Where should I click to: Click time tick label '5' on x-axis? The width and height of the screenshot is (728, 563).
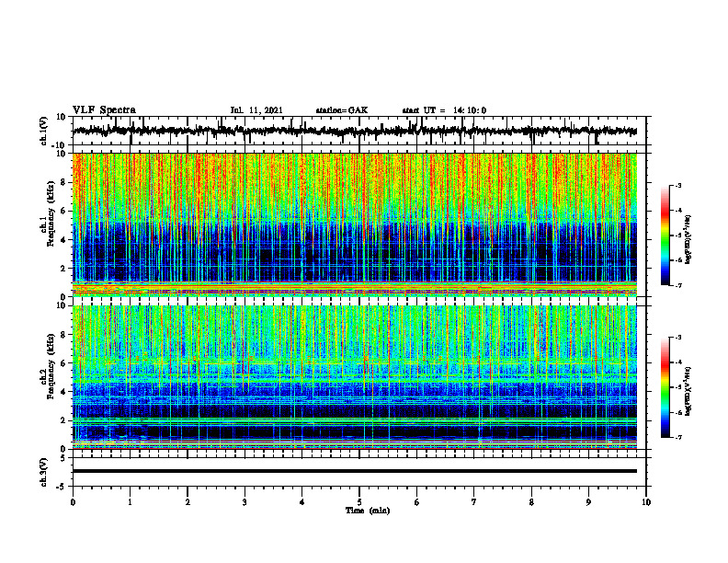(359, 502)
